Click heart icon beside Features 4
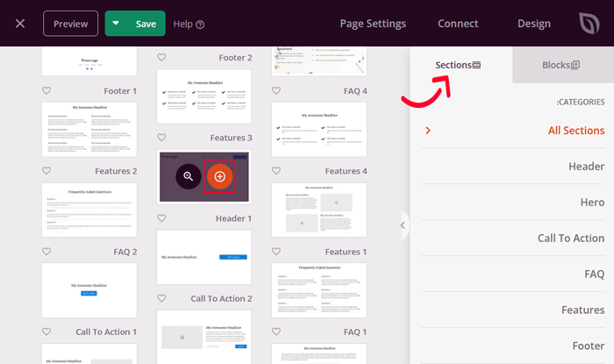Viewport: 614px width, 364px height. coord(276,171)
